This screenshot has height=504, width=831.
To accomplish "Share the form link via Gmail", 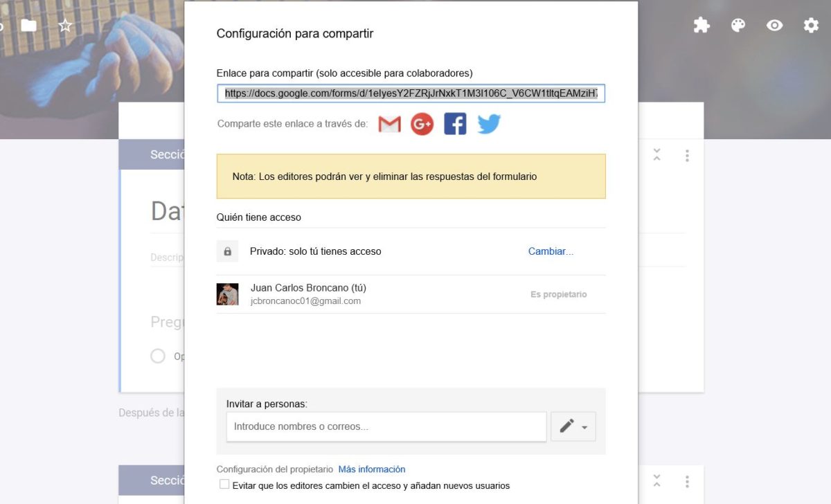I will [388, 123].
